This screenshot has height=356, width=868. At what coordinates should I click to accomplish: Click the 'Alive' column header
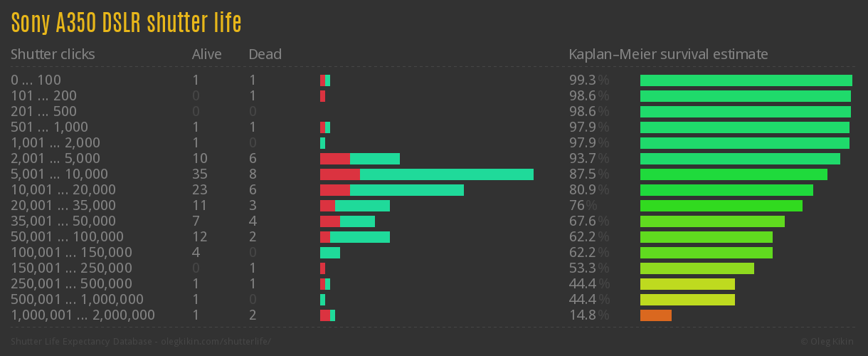coord(206,54)
